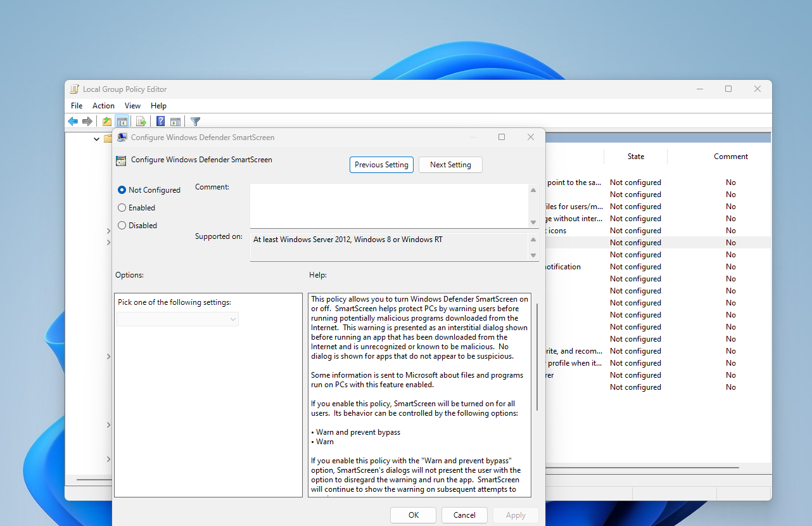
Task: Click the blue Back arrow icon
Action: (x=73, y=121)
